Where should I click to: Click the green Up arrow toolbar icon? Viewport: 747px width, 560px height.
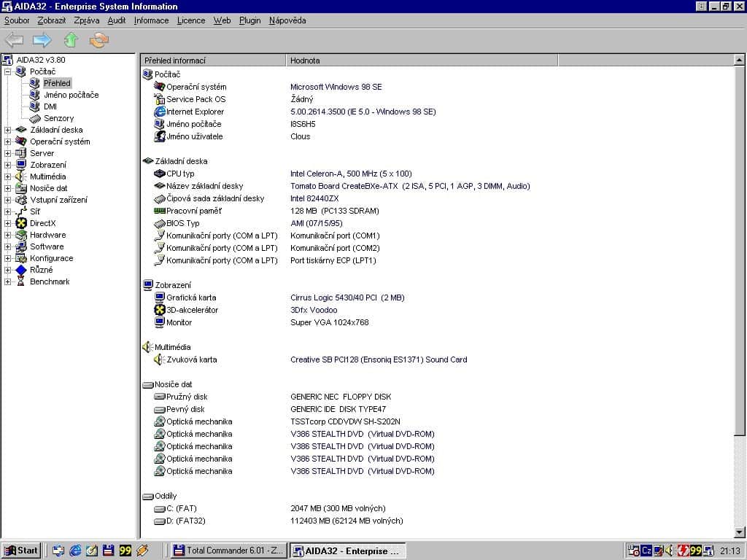(71, 40)
